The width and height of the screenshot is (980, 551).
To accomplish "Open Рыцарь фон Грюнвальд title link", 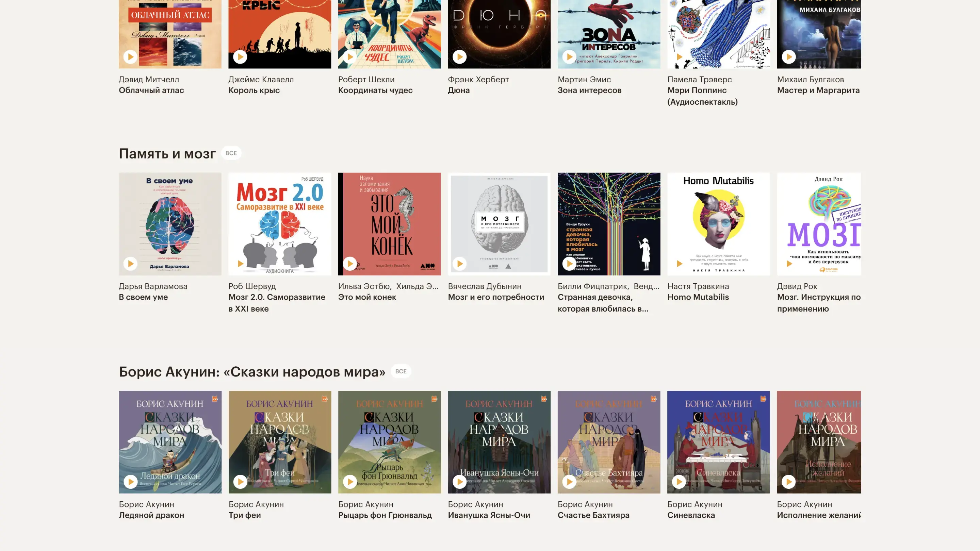I will click(x=385, y=515).
